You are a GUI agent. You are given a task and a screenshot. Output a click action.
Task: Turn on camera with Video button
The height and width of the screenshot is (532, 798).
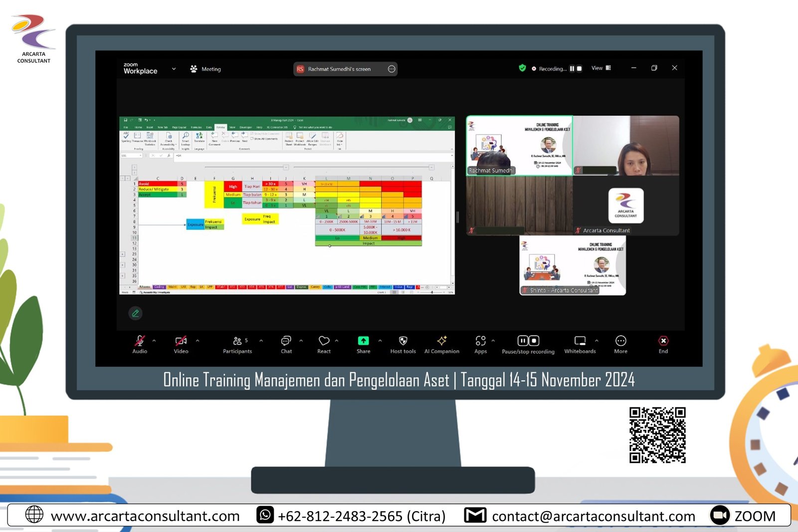click(x=181, y=342)
